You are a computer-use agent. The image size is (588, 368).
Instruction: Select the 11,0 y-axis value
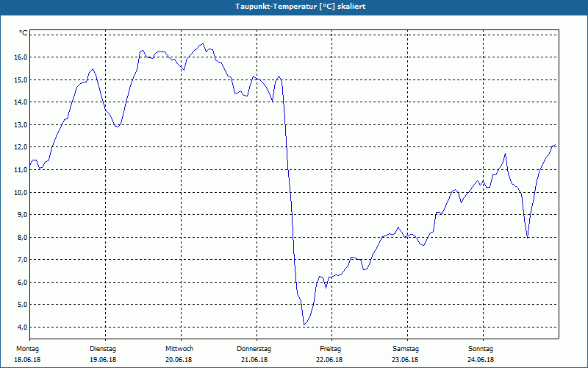coord(21,170)
